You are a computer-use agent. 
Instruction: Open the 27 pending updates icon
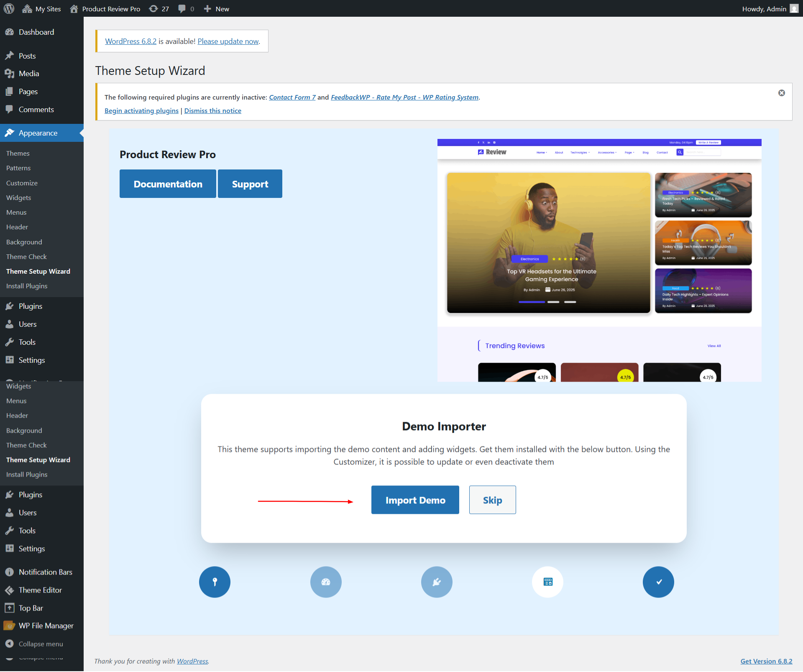(x=159, y=9)
